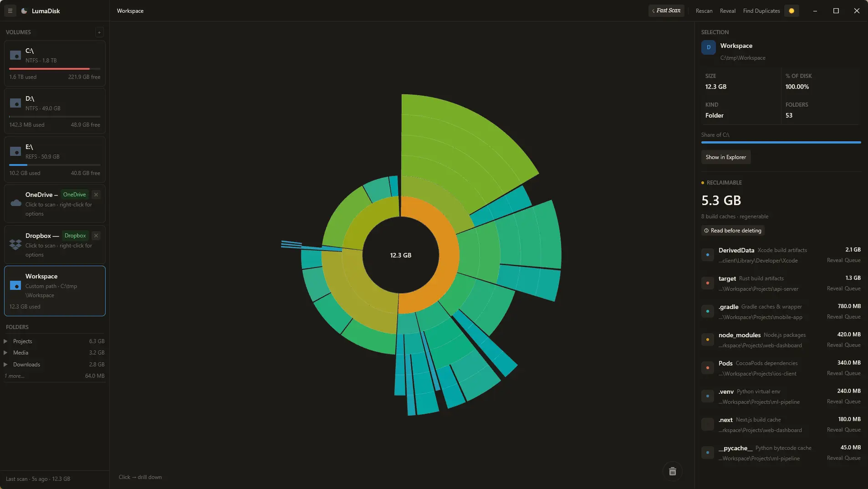The image size is (868, 489).
Task: Queue the .gradle folder
Action: 853,317
